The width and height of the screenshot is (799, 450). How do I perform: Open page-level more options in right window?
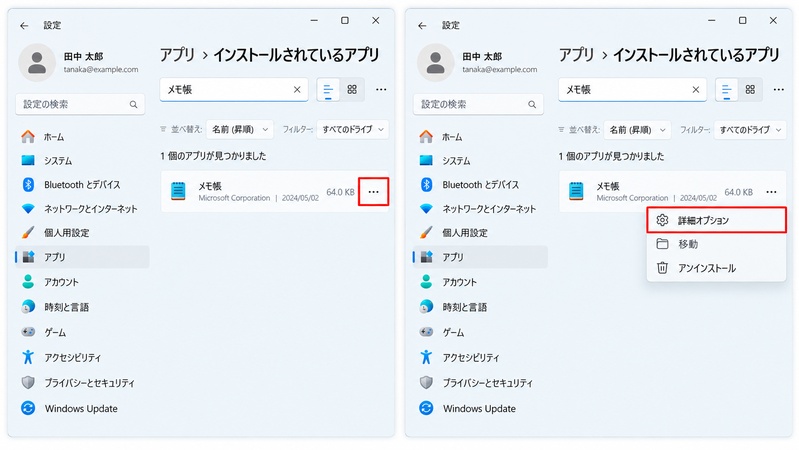tap(779, 90)
